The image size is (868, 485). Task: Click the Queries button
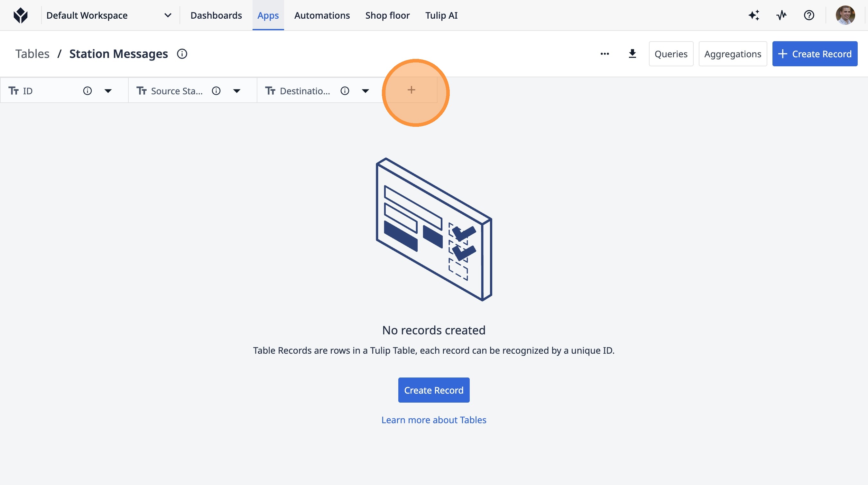click(670, 54)
